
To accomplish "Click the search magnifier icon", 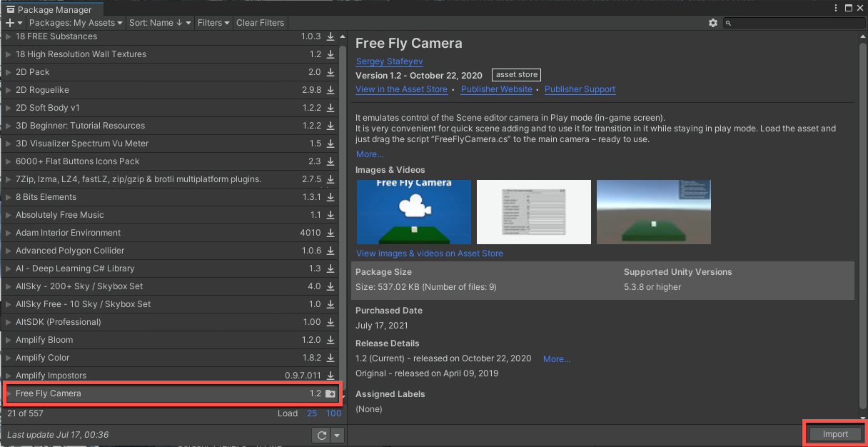I will tap(729, 22).
